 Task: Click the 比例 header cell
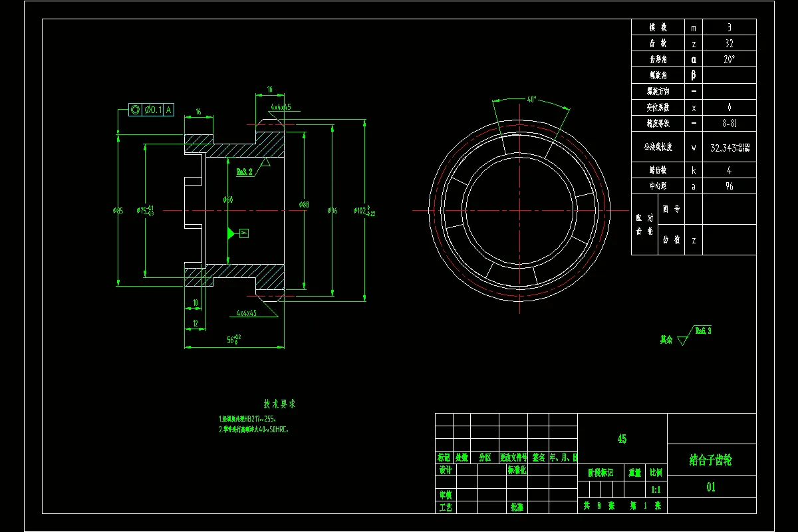656,473
